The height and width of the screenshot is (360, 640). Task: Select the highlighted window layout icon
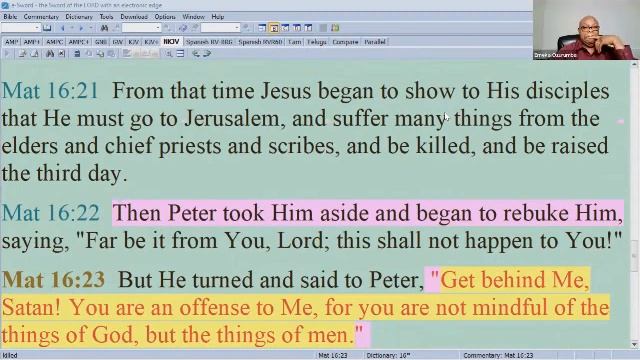(274, 28)
